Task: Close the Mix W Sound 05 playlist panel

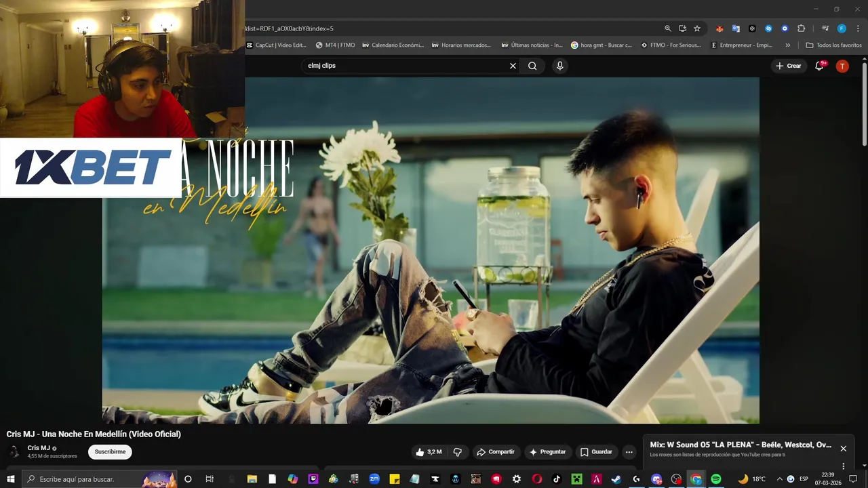Action: [x=844, y=449]
